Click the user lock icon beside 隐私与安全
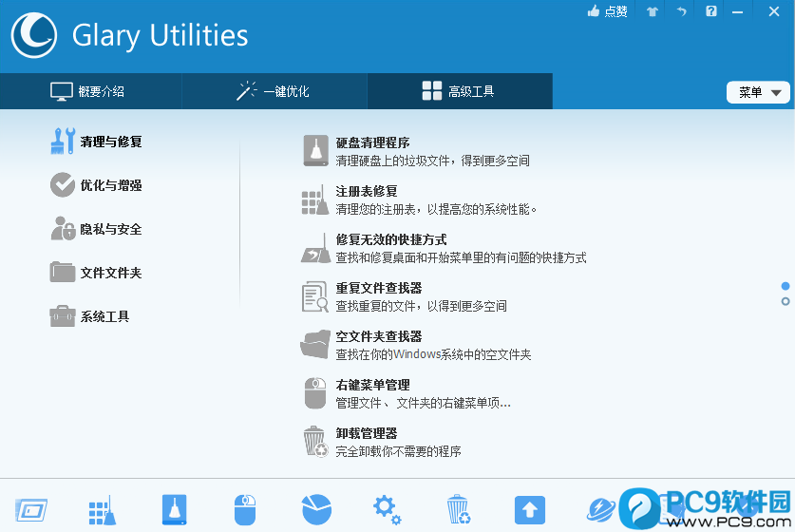Image resolution: width=795 pixels, height=532 pixels. coord(63,228)
